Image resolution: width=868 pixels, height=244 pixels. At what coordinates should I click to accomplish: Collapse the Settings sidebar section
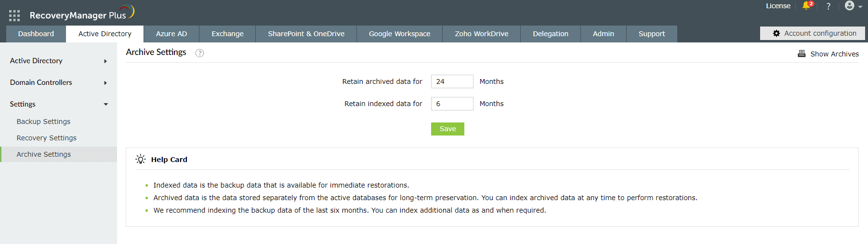click(x=105, y=104)
